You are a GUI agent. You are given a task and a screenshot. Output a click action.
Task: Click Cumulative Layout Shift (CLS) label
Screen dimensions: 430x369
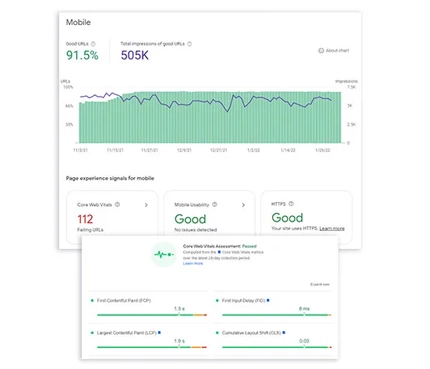coord(252,333)
